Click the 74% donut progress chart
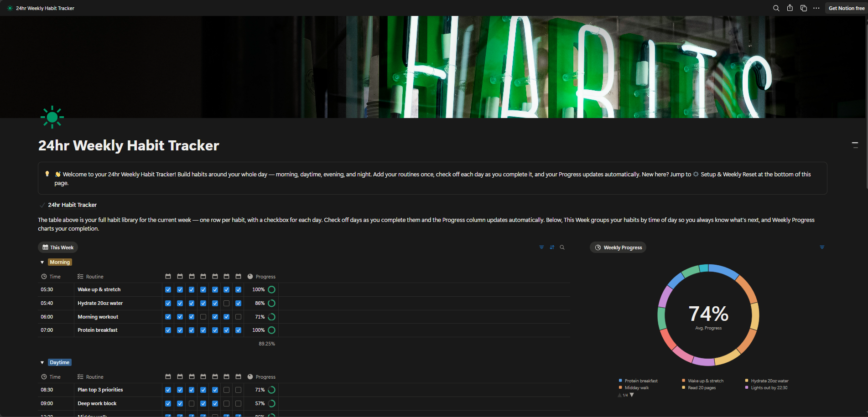The height and width of the screenshot is (417, 868). [x=708, y=315]
